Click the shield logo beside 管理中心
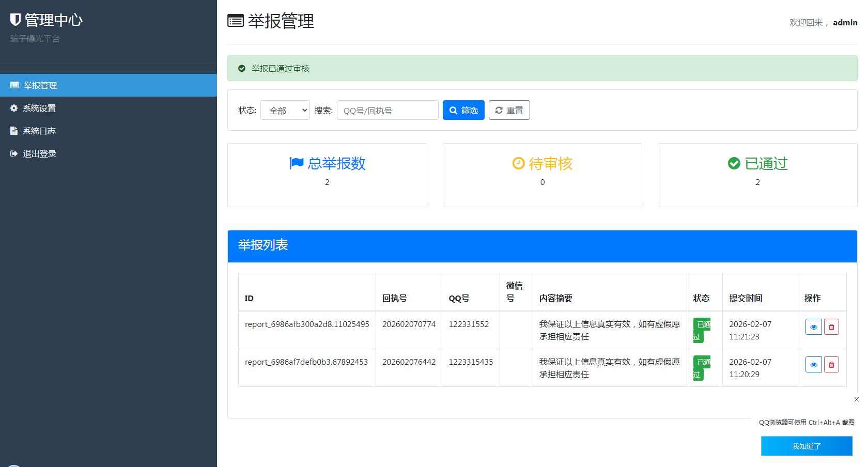The height and width of the screenshot is (467, 868). 16,20
